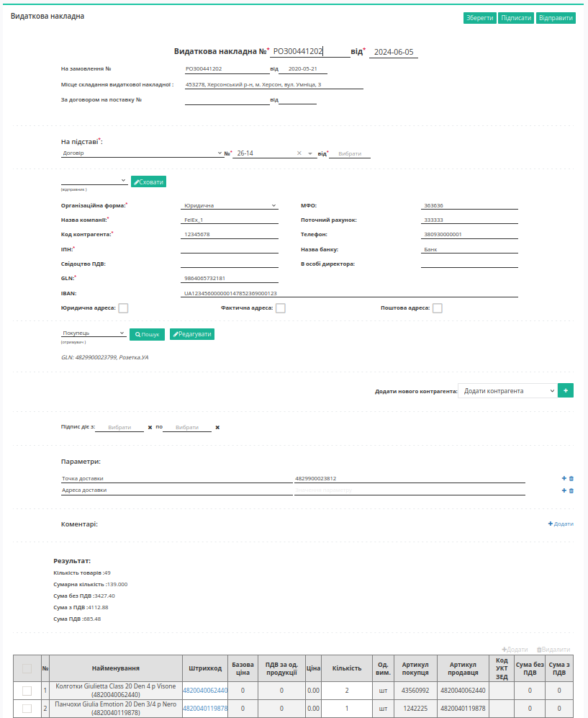Click the Відправити button
This screenshot has height=718, width=588.
click(x=556, y=18)
